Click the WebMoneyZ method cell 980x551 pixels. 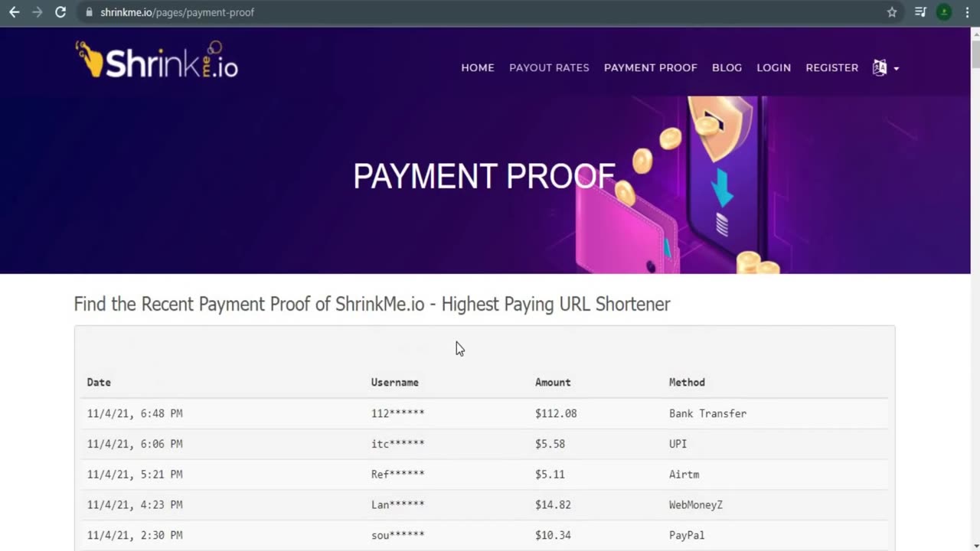[696, 505]
